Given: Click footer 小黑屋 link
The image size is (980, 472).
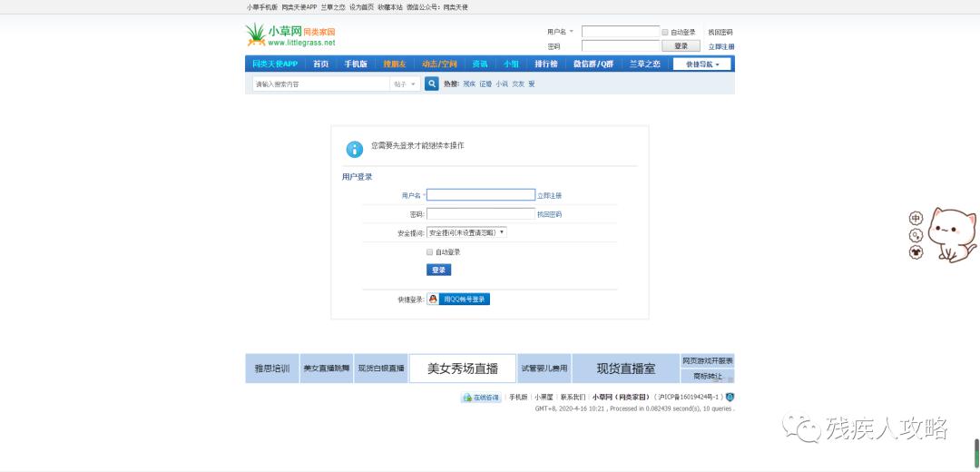Looking at the screenshot, I should pos(544,398).
